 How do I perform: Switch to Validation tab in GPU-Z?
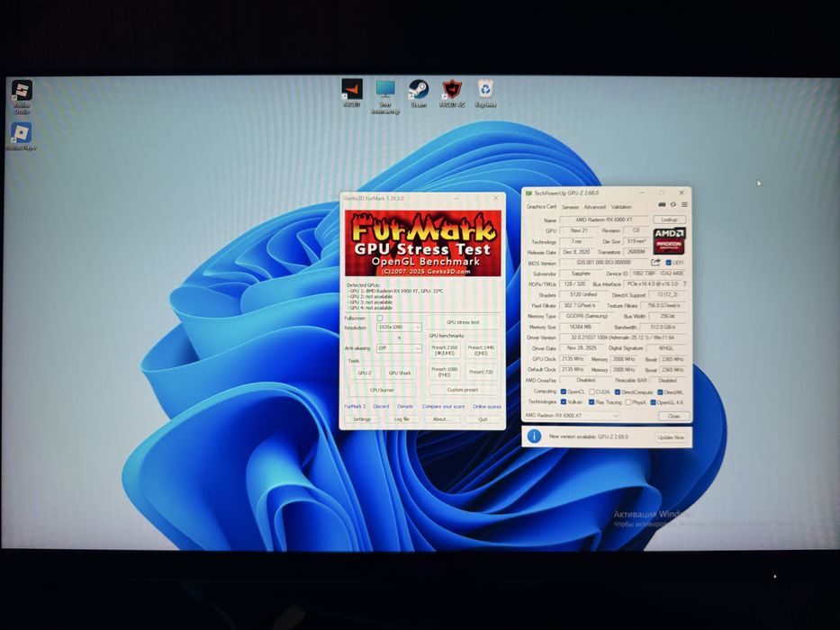point(621,207)
